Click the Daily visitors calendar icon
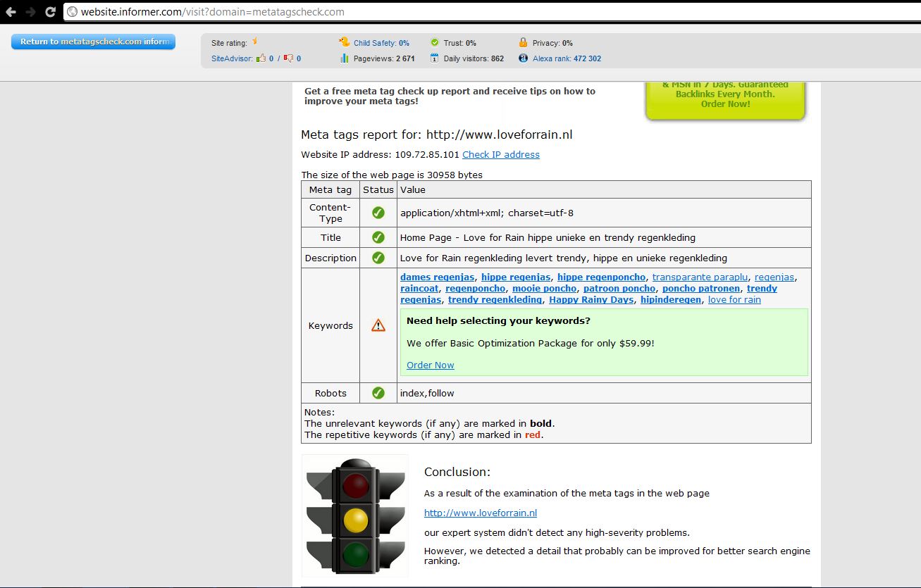 pyautogui.click(x=435, y=58)
